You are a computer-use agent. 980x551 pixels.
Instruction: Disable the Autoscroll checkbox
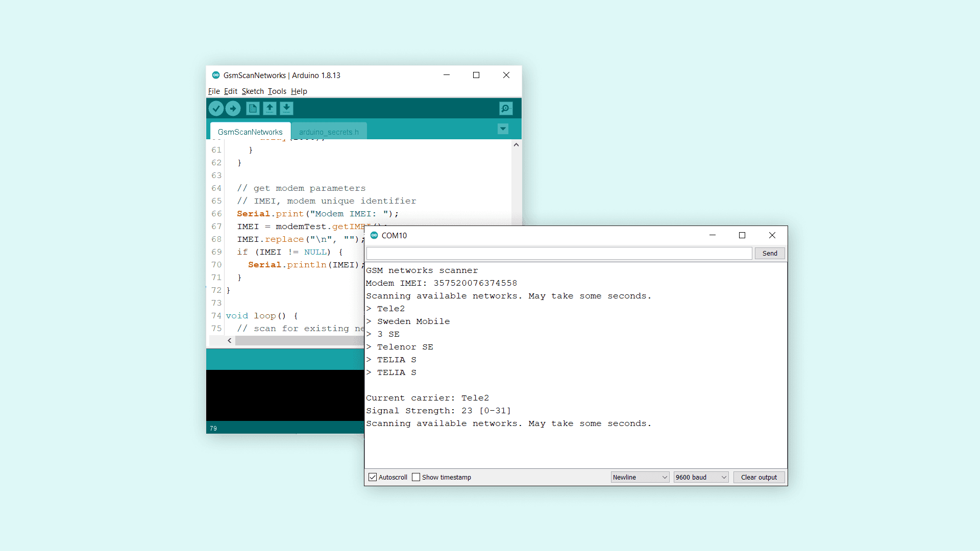[373, 477]
